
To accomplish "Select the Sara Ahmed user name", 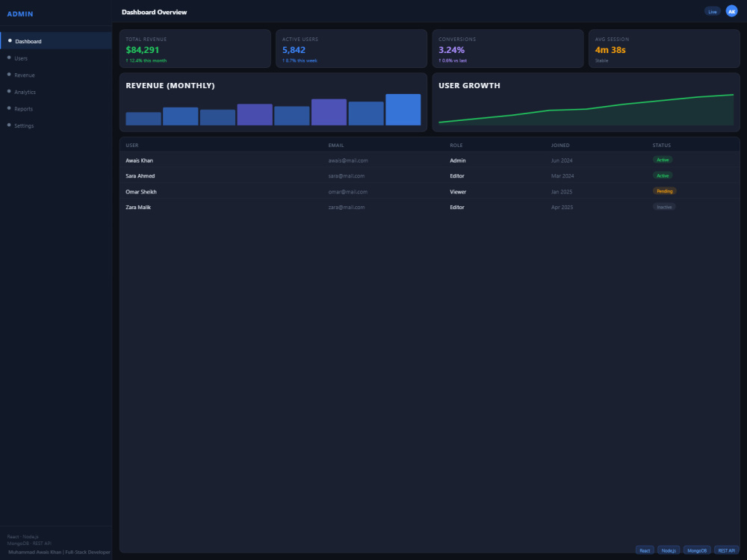I will (x=140, y=175).
